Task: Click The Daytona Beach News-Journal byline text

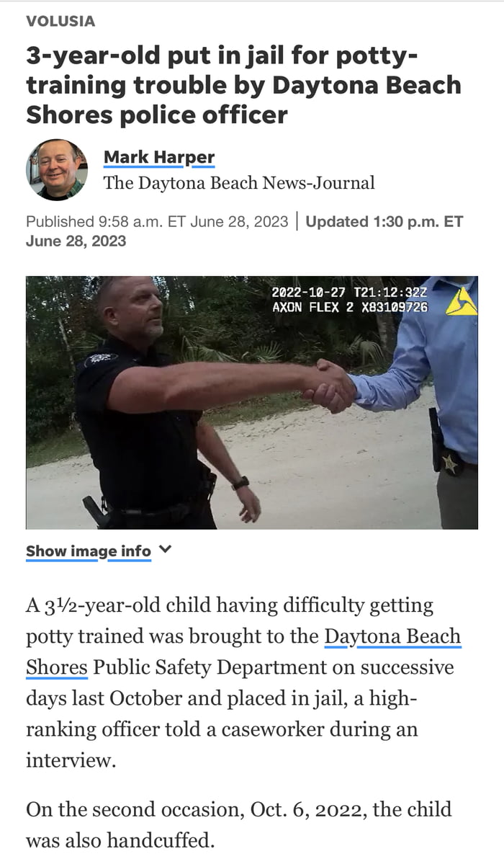Action: click(x=239, y=182)
